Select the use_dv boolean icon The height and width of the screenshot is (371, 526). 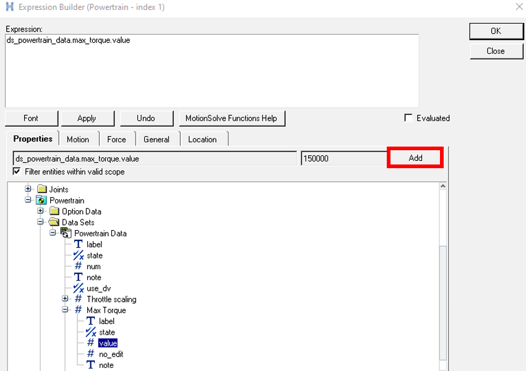click(x=78, y=288)
